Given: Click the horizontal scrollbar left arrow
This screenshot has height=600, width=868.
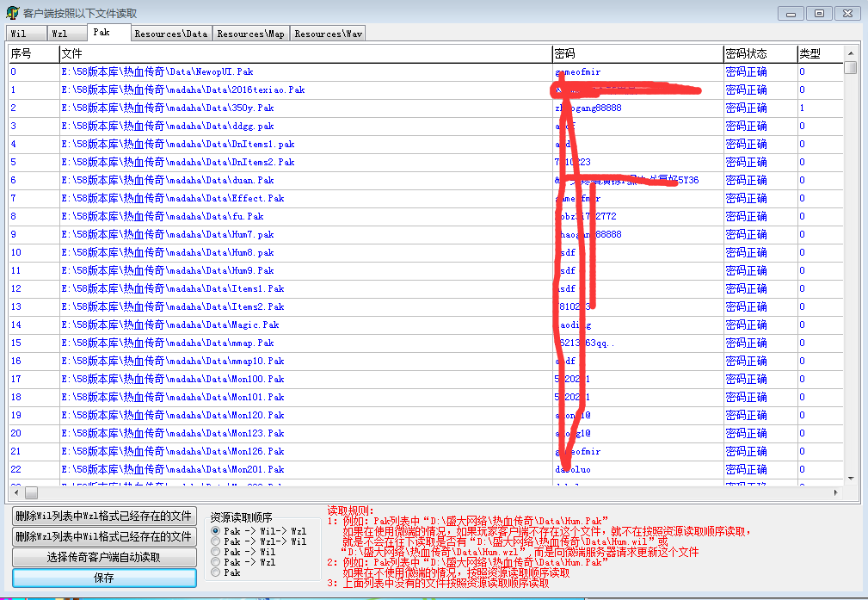Looking at the screenshot, I should pos(16,493).
